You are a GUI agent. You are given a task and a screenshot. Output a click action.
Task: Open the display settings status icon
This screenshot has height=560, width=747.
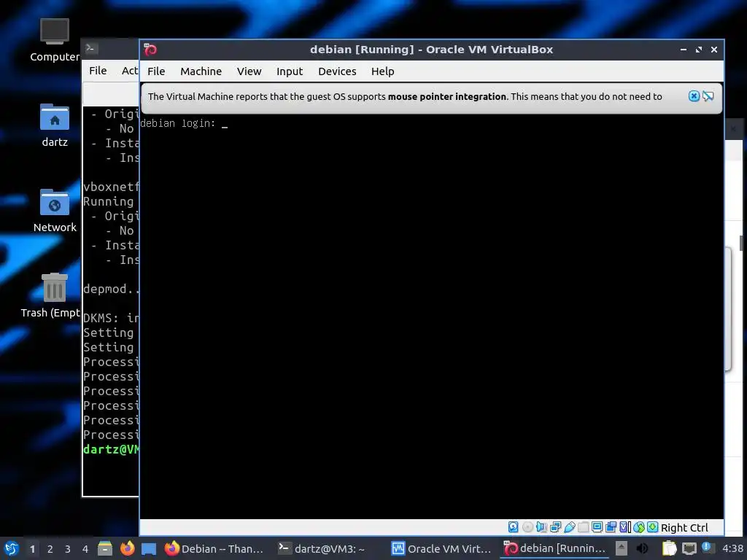[x=597, y=527]
